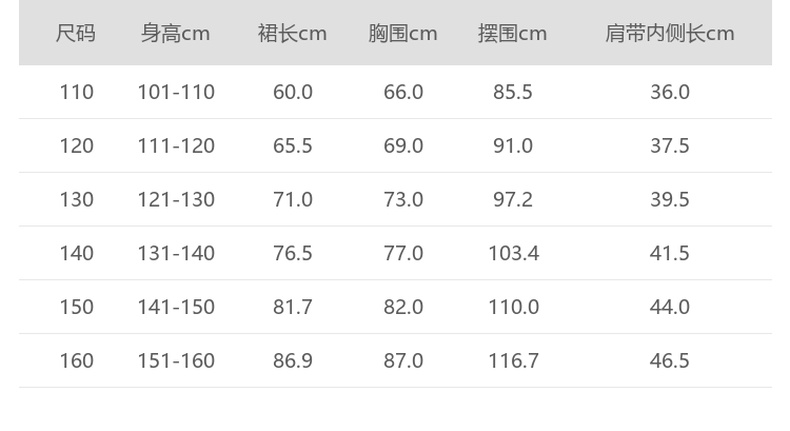Screen dimensions: 790x431
Task: Click the 身高cm column header
Action: pos(176,33)
